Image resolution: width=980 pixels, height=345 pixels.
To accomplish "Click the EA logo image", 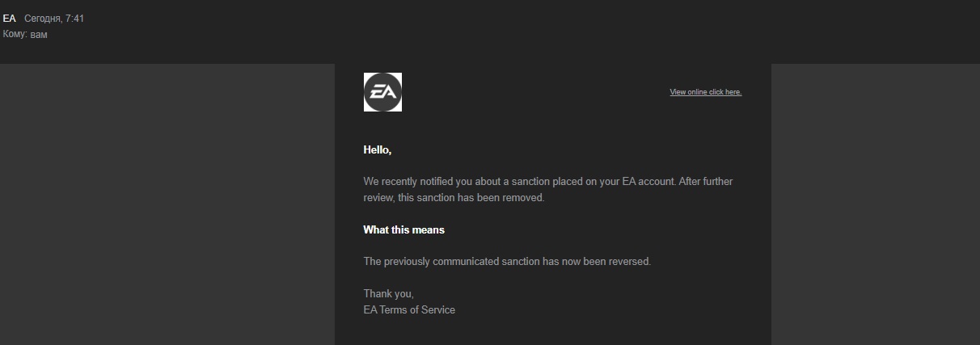I will (382, 92).
